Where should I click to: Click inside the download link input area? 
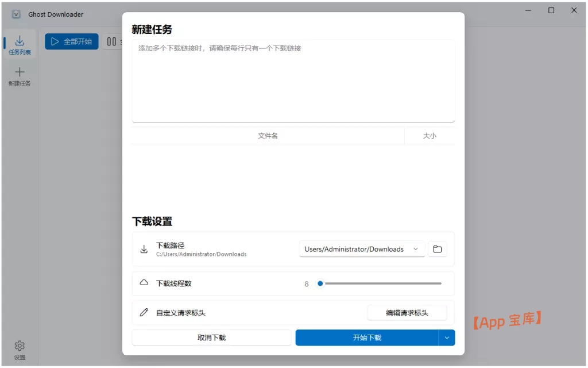click(x=293, y=80)
